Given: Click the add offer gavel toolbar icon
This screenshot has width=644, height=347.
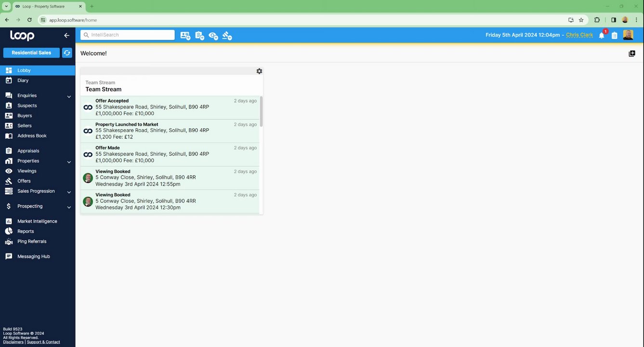Looking at the screenshot, I should (227, 36).
